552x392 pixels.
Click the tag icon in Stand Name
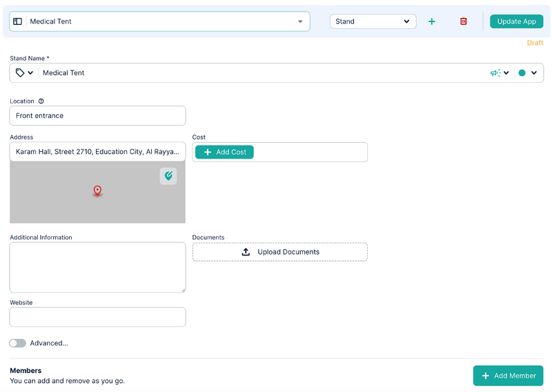click(20, 73)
